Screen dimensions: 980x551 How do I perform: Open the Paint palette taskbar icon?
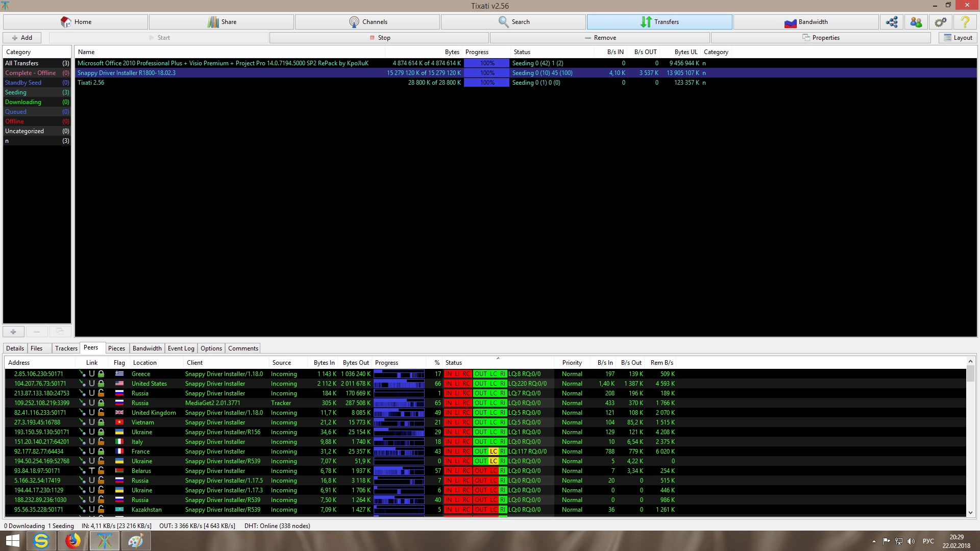pyautogui.click(x=136, y=541)
